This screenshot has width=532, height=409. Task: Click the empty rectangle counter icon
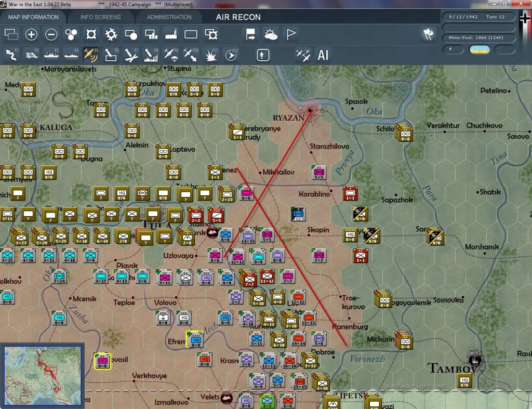click(x=191, y=34)
